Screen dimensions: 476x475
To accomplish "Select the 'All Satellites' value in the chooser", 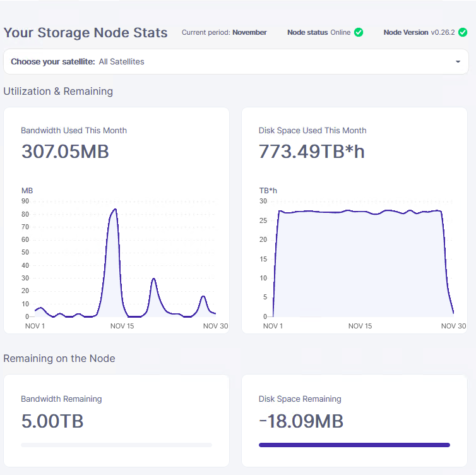I will click(x=121, y=62).
